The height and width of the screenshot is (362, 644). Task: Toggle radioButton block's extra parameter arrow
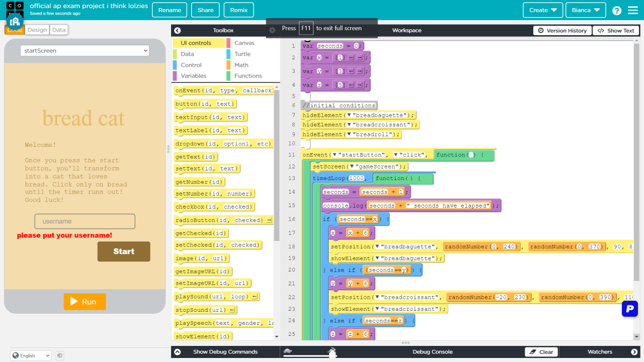(x=269, y=220)
